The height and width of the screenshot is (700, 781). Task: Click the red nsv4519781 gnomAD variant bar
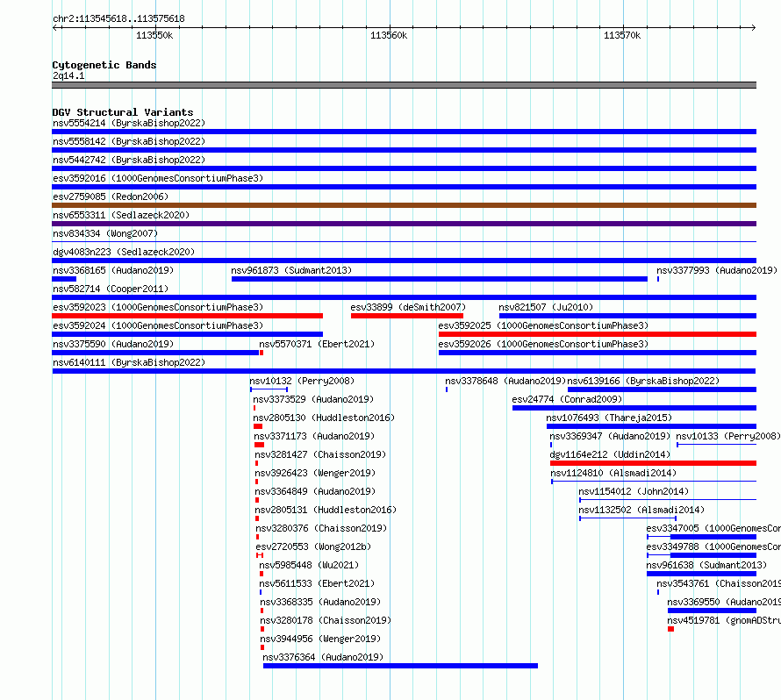click(671, 629)
